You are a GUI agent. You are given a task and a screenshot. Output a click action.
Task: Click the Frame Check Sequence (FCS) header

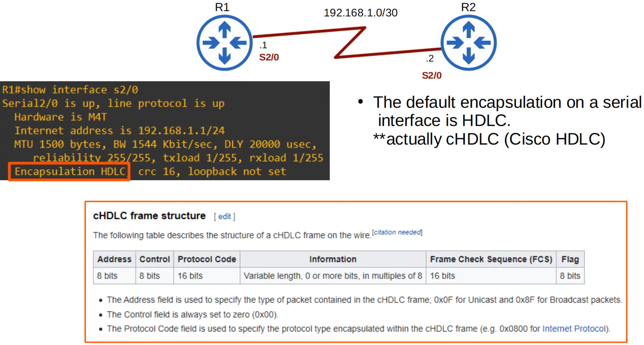(x=491, y=259)
